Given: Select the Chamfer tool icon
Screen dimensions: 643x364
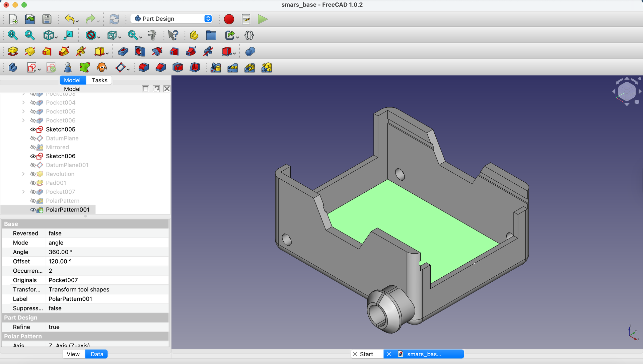Looking at the screenshot, I should coord(161,68).
